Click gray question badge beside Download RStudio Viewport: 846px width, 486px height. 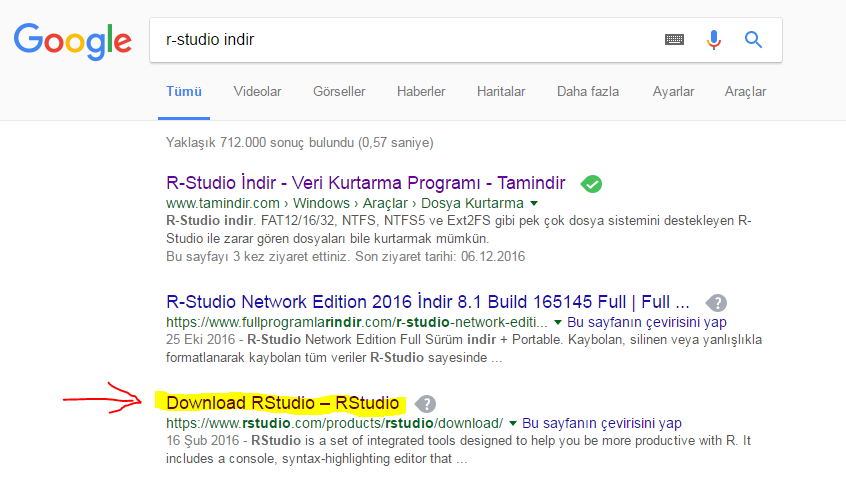click(425, 404)
